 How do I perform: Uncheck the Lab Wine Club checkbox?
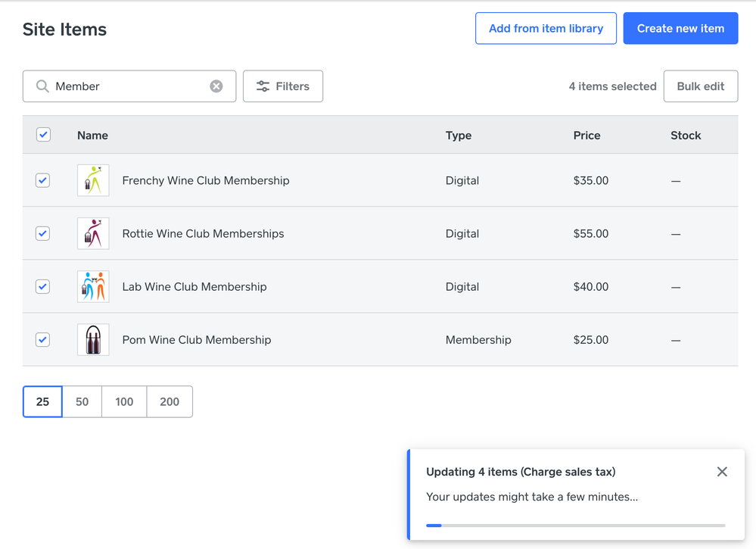coord(43,287)
